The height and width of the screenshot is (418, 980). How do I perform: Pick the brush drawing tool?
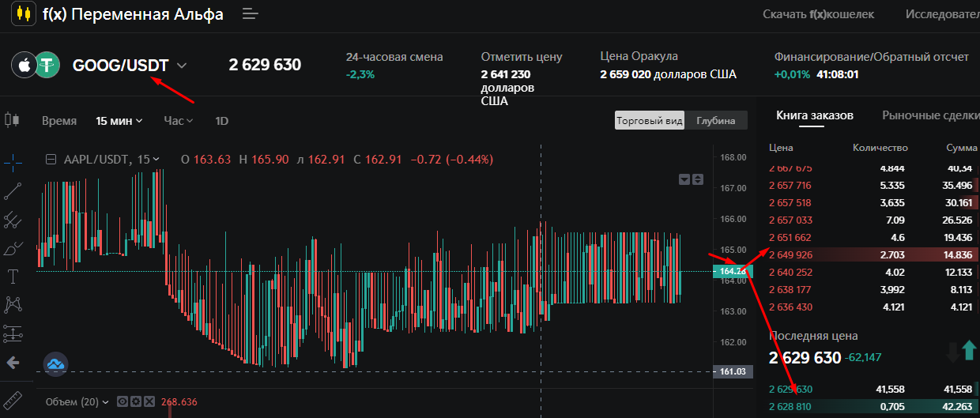tap(13, 249)
